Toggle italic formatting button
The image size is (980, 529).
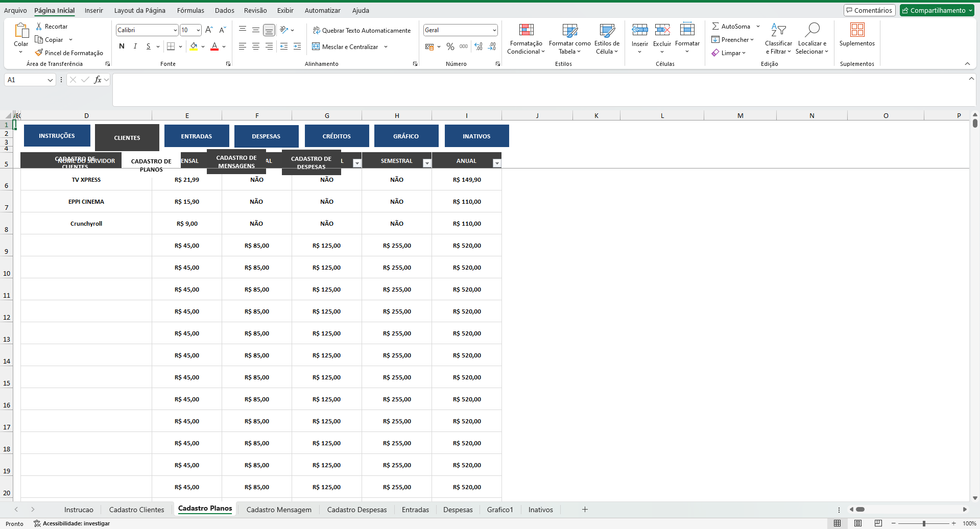click(x=135, y=46)
